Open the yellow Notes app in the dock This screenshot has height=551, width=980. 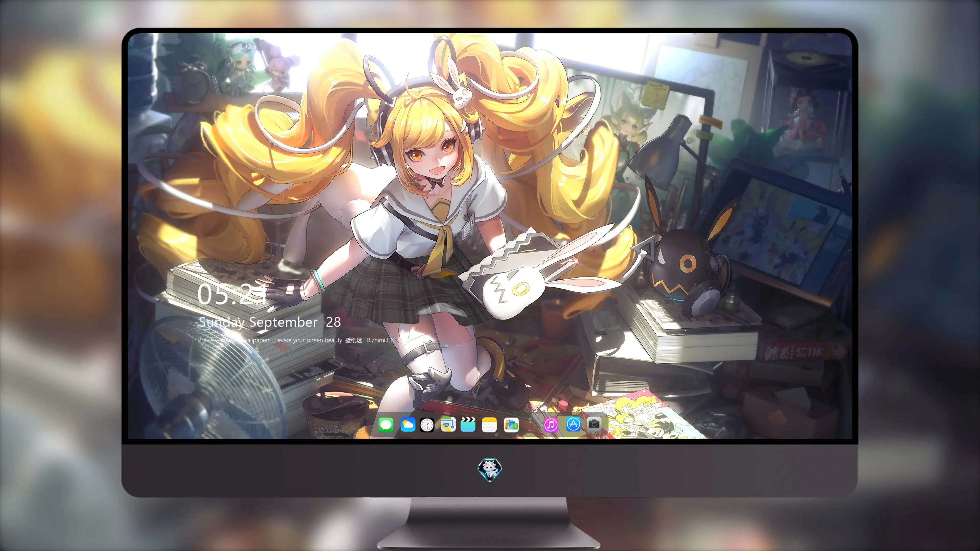tap(489, 425)
